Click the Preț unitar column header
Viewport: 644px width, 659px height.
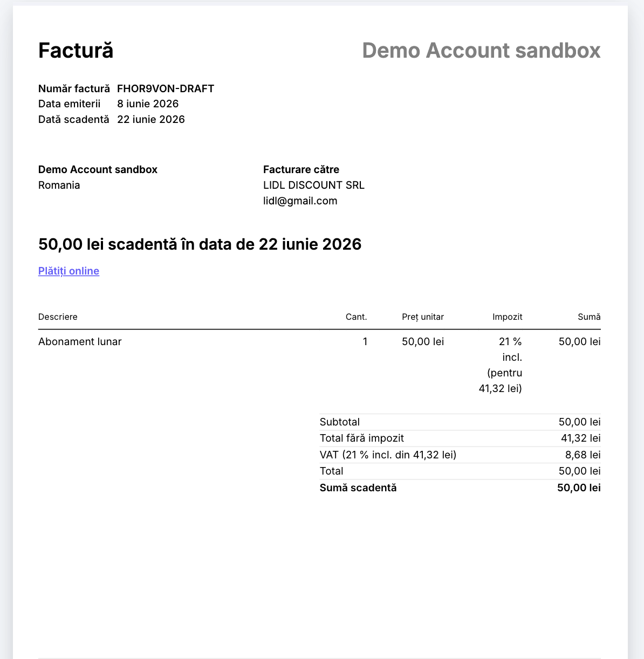[423, 317]
